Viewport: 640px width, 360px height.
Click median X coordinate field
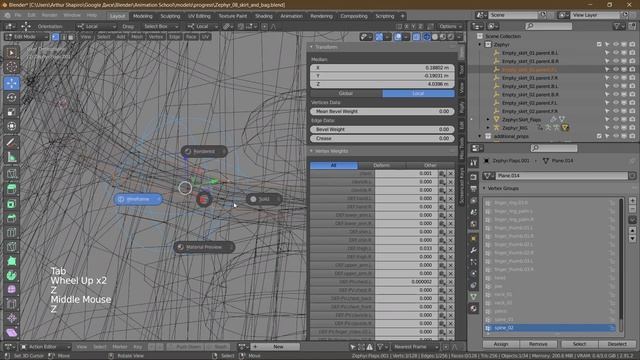pos(382,68)
